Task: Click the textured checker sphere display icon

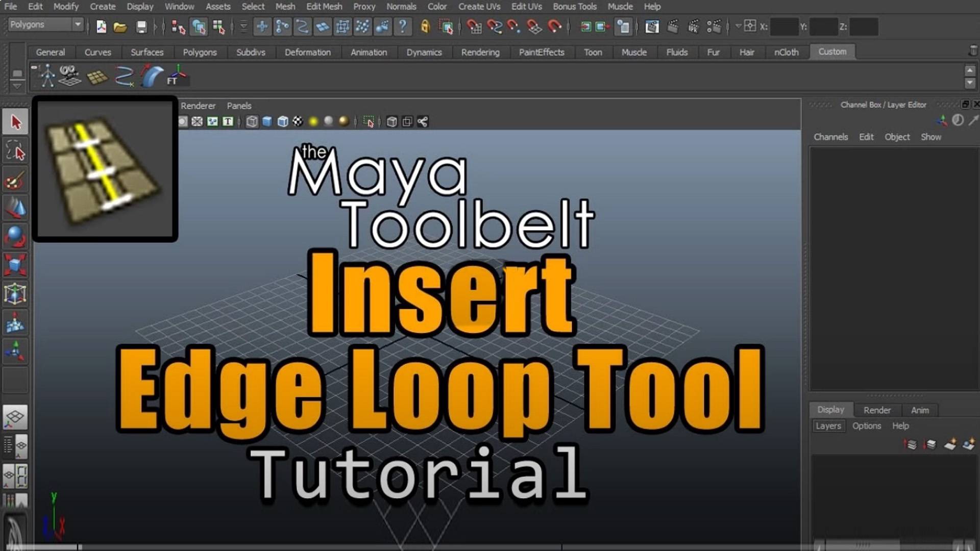Action: point(298,121)
